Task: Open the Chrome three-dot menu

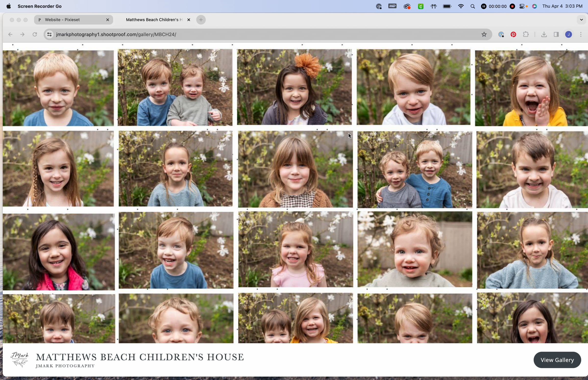Action: 581,35
